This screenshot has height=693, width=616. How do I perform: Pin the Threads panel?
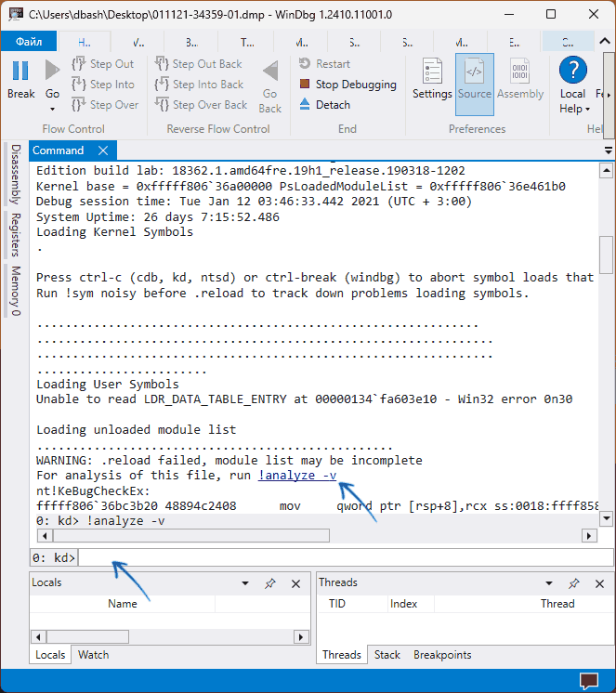(573, 583)
